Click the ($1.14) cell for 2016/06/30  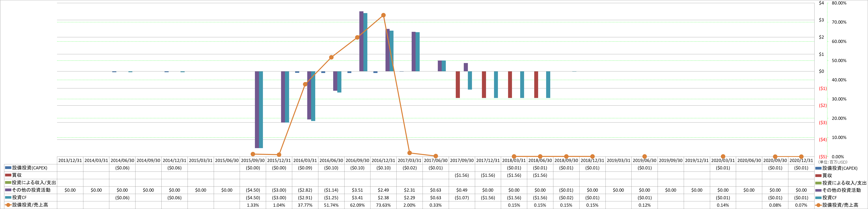tap(331, 190)
